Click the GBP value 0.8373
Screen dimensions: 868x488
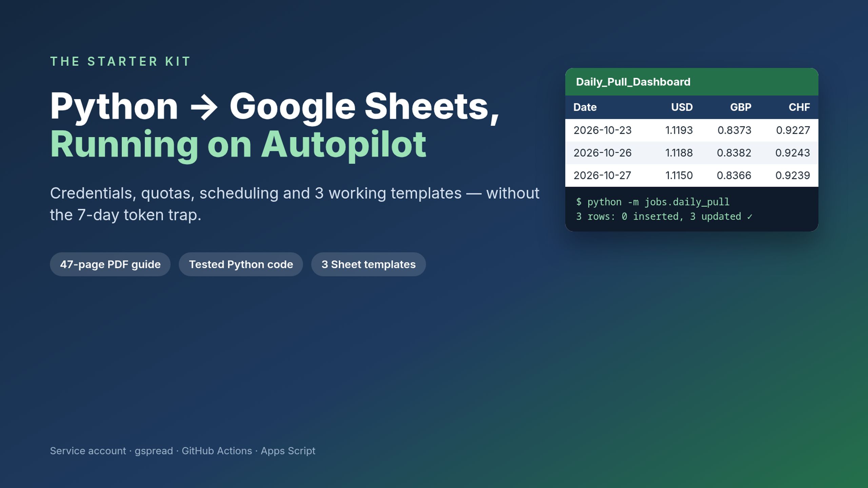coord(734,130)
